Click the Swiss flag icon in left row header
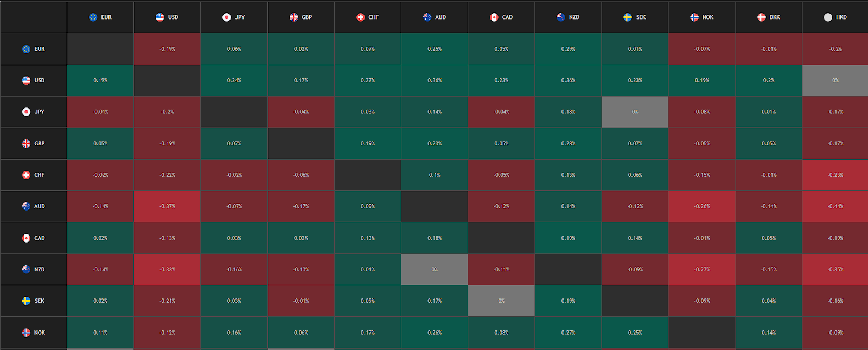868x350 pixels. 26,175
